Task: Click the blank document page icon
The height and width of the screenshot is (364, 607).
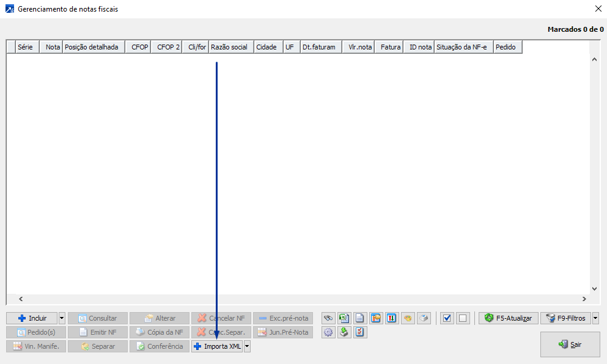Action: (360, 318)
